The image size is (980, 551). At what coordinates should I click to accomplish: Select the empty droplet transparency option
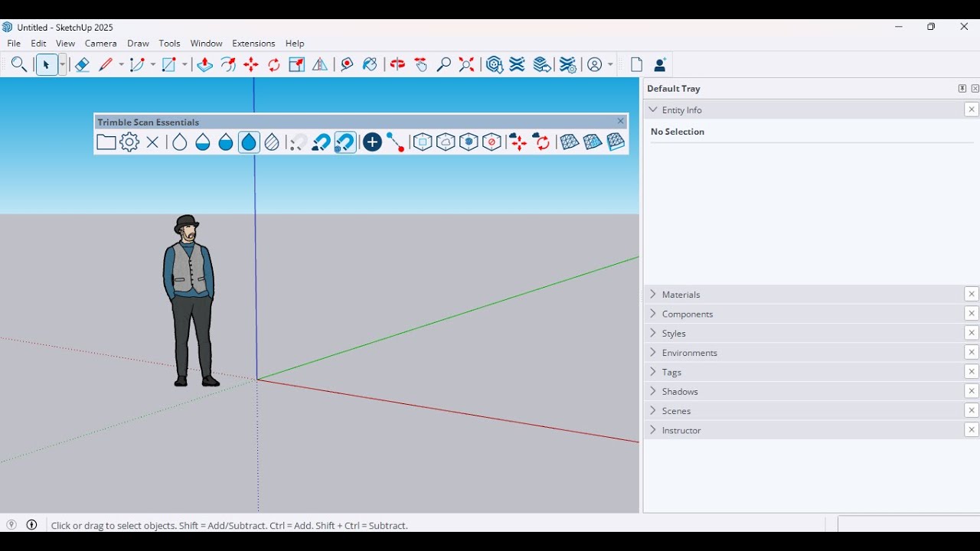180,142
